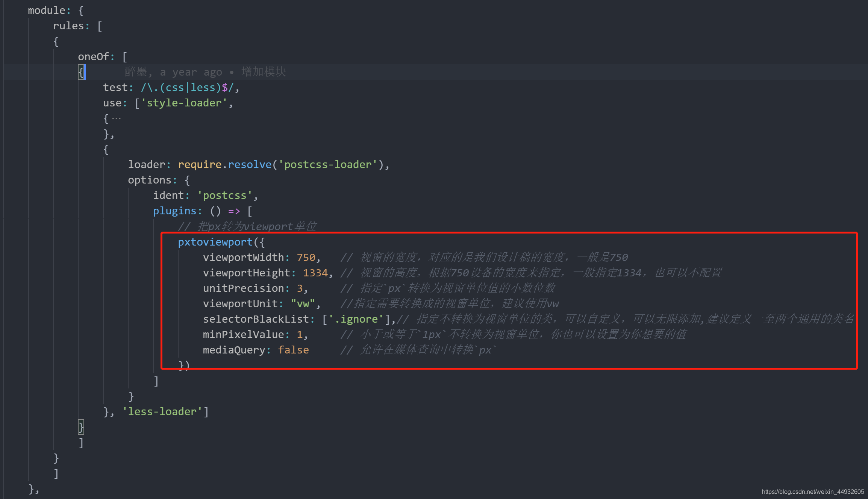This screenshot has width=868, height=499.
Task: Click the 'rules' key text
Action: click(x=68, y=26)
